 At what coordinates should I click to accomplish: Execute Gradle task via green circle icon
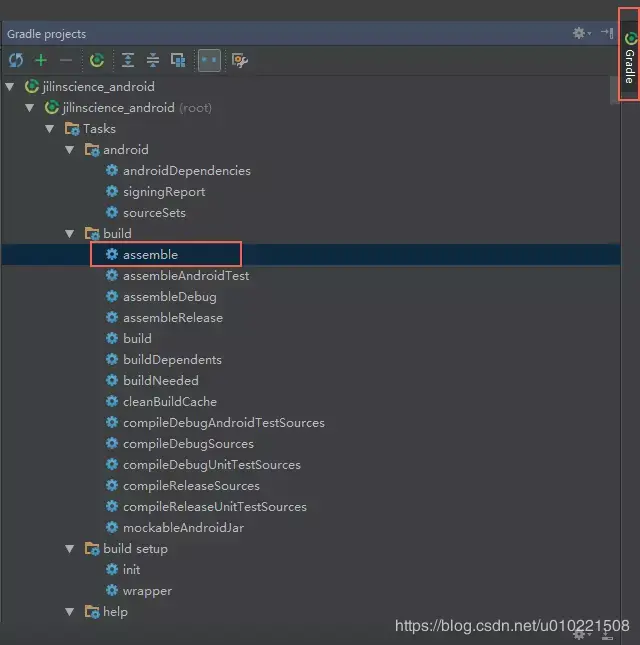click(97, 60)
